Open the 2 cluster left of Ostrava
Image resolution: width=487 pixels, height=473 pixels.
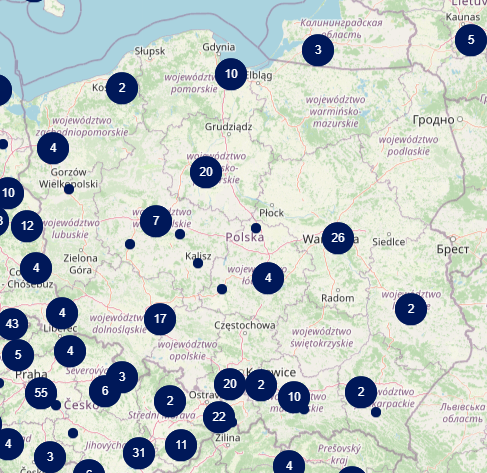[170, 401]
